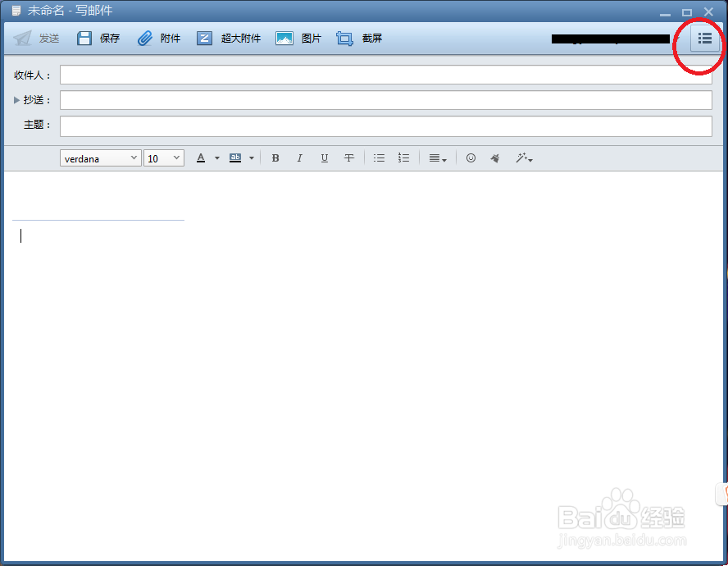Add an attachment via 附件 paperclip
This screenshot has height=566, width=728.
(x=159, y=38)
